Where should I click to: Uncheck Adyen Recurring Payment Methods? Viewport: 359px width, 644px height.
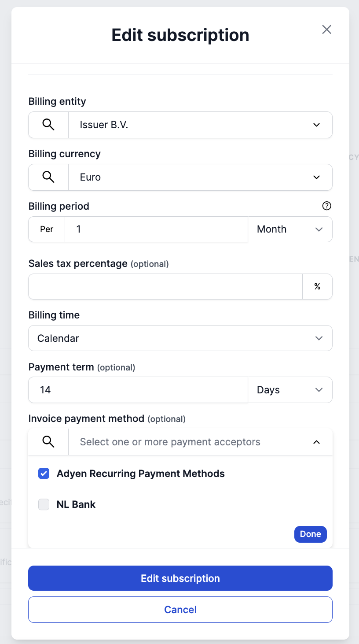[44, 474]
